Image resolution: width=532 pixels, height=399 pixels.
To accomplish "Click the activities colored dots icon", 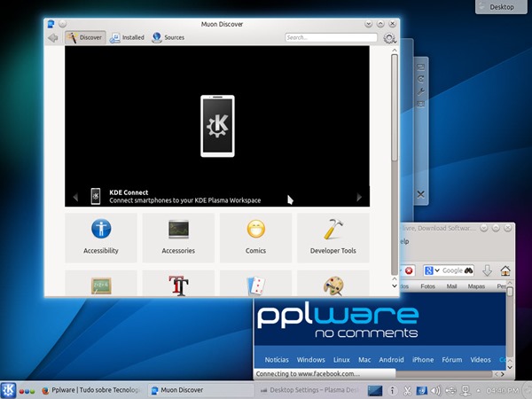I will 27,391.
